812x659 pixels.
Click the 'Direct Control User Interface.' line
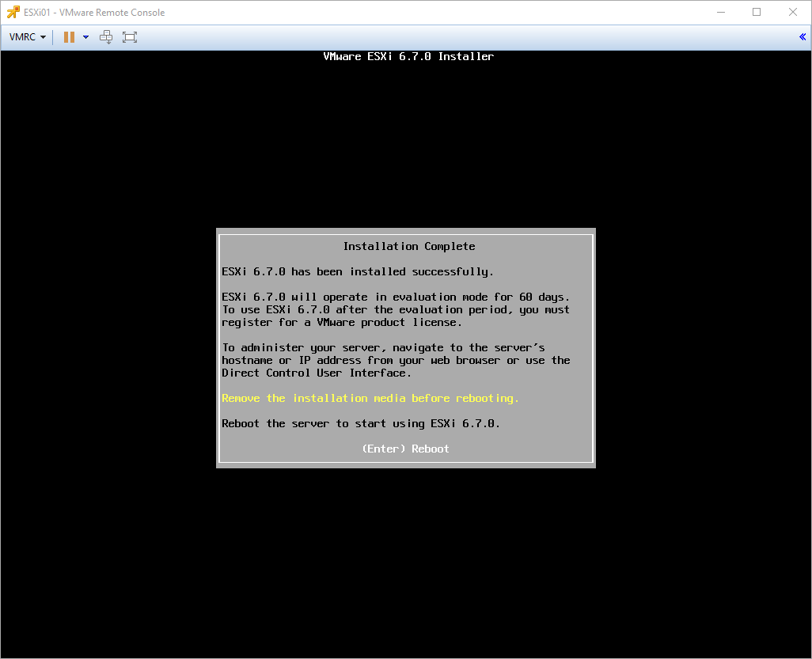317,373
